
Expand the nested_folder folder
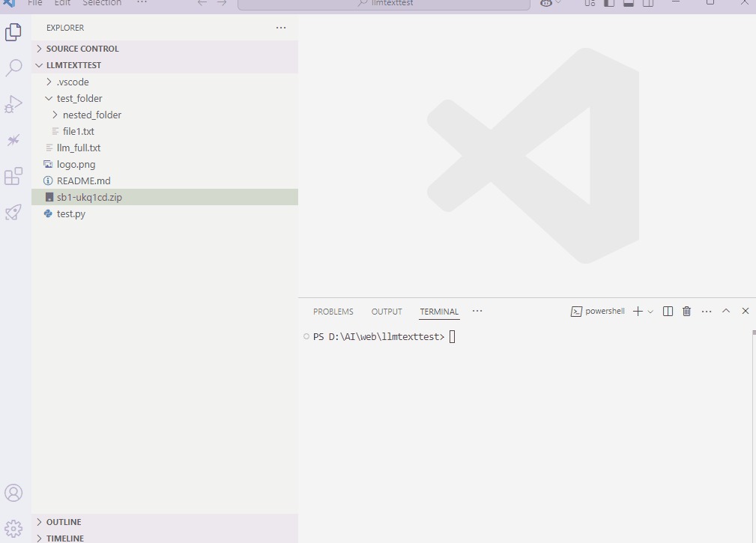(165, 115)
